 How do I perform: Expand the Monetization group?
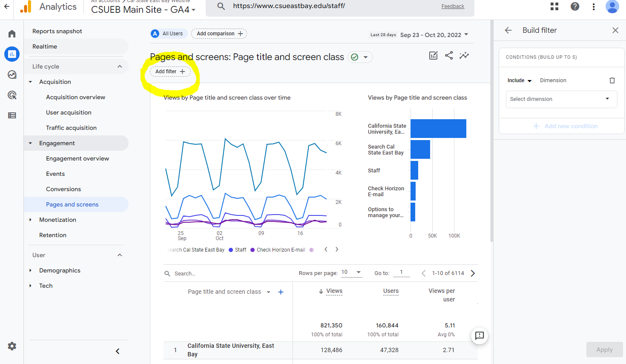30,220
